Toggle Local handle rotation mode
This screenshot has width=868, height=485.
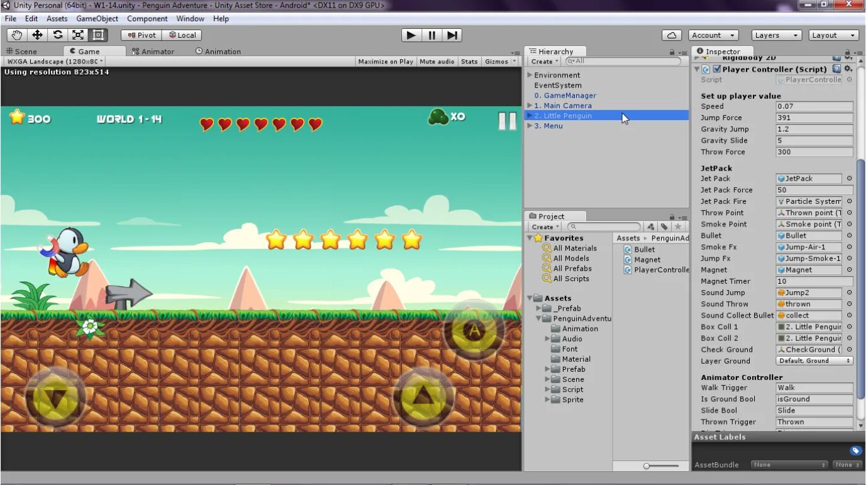coord(182,35)
